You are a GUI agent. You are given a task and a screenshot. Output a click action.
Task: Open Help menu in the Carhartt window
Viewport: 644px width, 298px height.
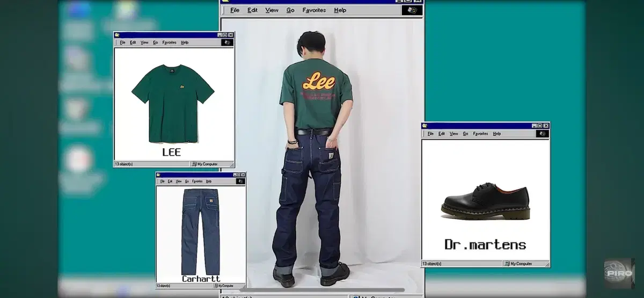point(209,181)
